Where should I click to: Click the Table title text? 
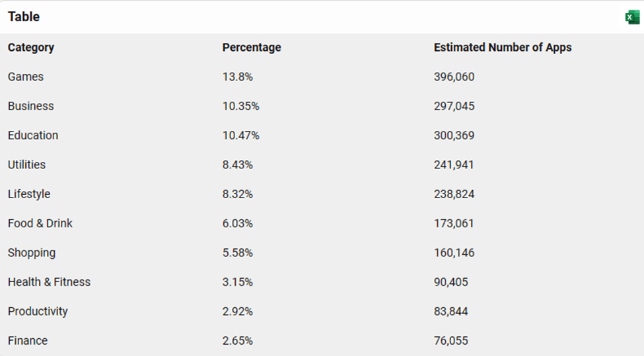pyautogui.click(x=24, y=17)
